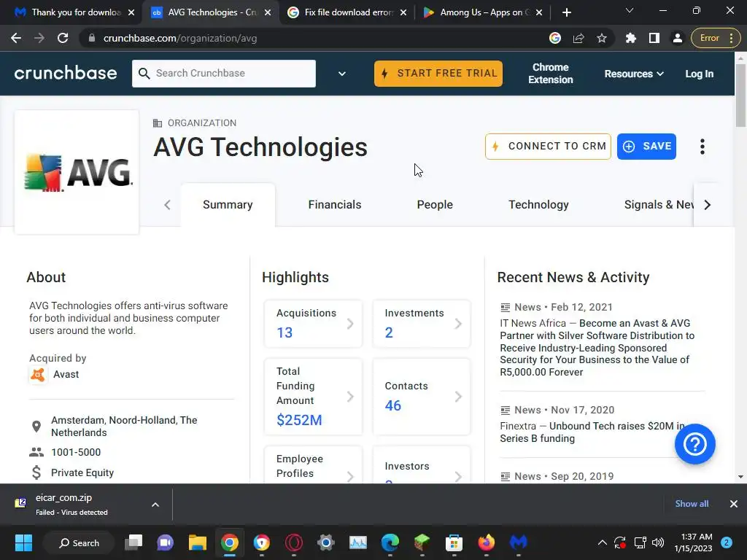Open the three-dot more options menu
The width and height of the screenshot is (747, 560).
click(703, 147)
